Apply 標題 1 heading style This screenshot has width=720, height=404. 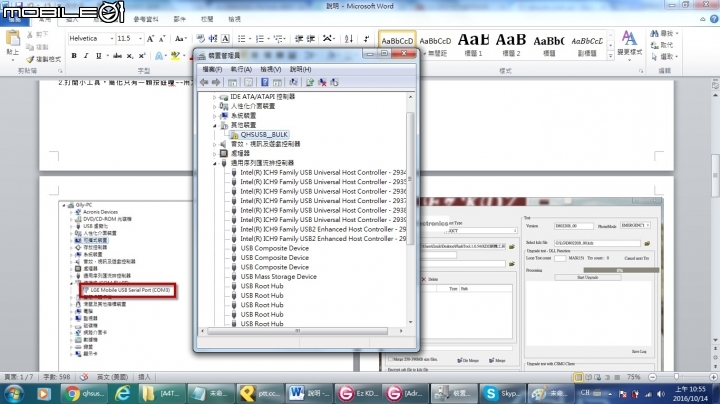pos(473,45)
